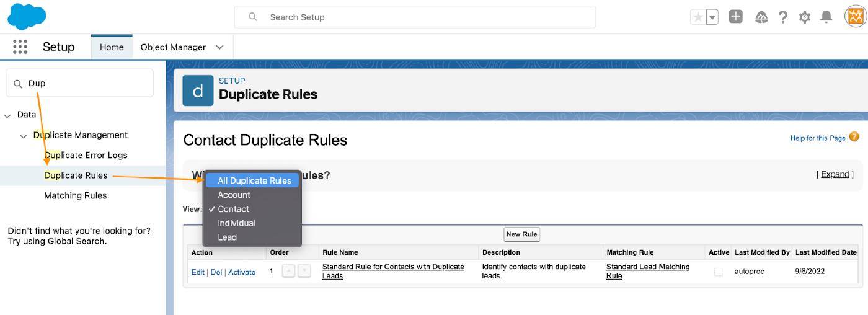Viewport: 868px width, 315px height.
Task: Open the Salesforce Help question mark
Action: pyautogui.click(x=783, y=17)
